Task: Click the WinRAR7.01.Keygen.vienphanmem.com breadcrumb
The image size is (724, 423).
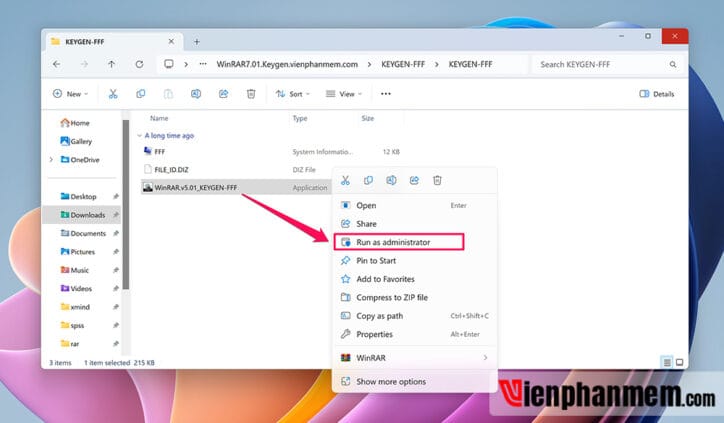Action: [x=287, y=64]
